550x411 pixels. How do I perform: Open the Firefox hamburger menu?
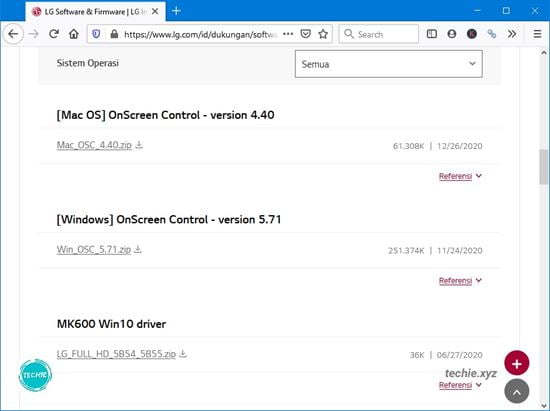537,34
